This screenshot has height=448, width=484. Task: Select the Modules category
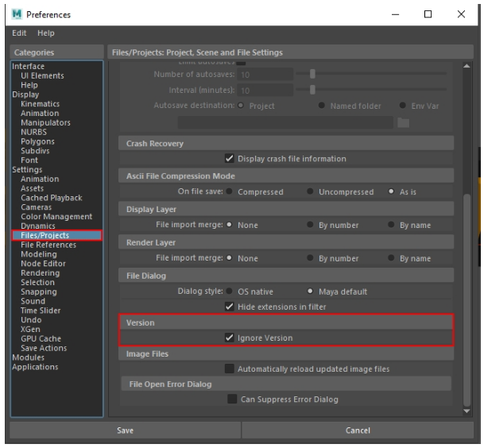click(29, 357)
